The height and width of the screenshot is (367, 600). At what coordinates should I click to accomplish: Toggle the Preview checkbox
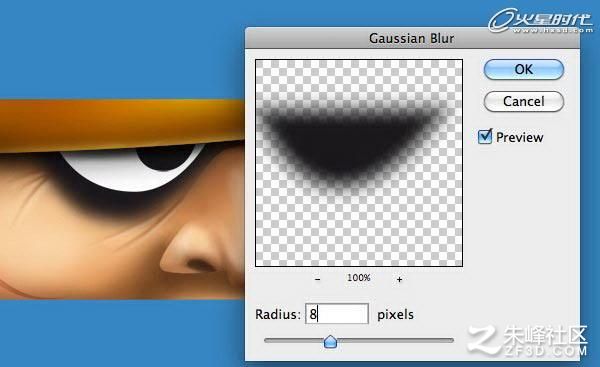[485, 137]
